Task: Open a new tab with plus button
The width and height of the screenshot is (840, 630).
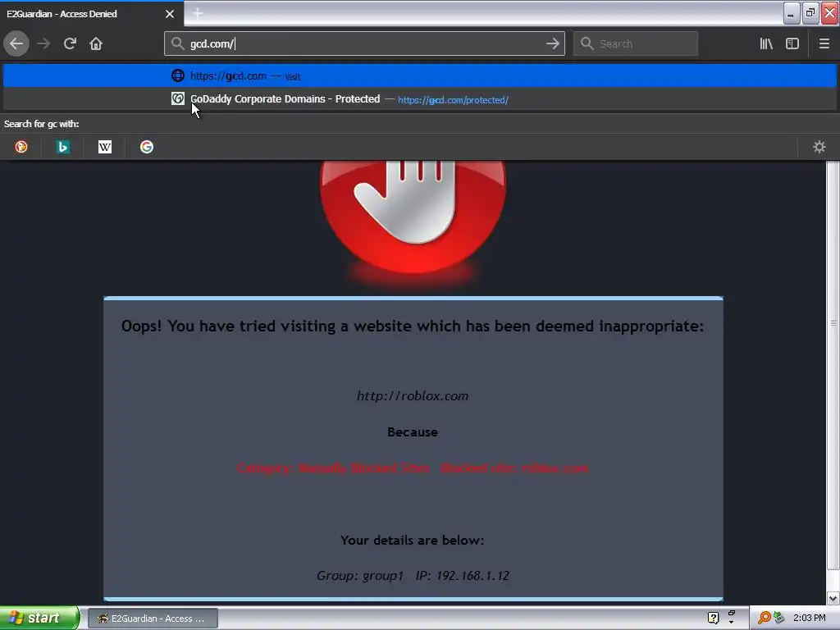Action: pos(198,13)
